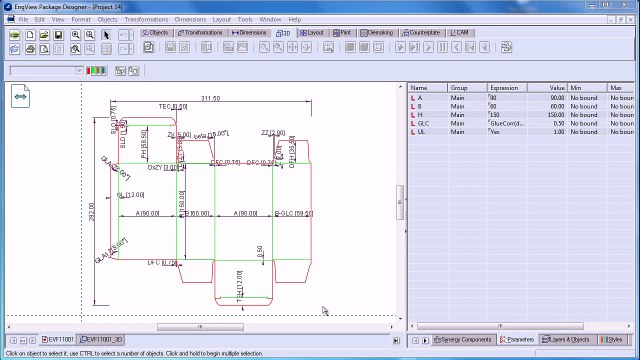Click the Redo arrow button

123,49
